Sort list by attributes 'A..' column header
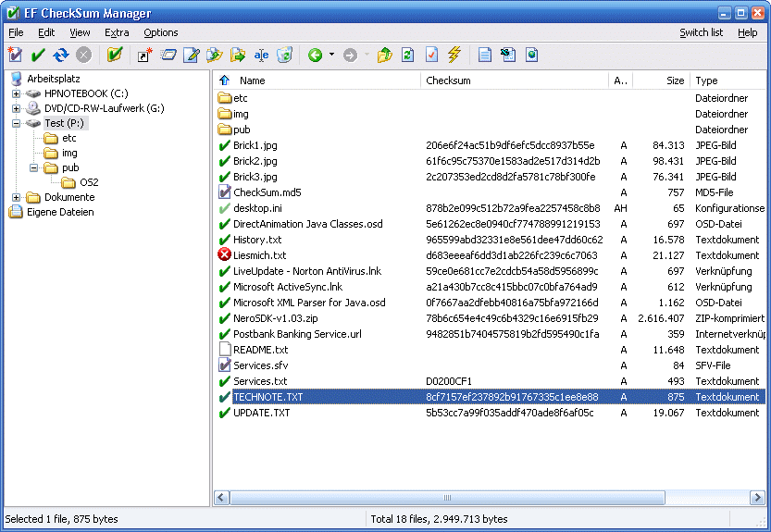The width and height of the screenshot is (771, 532). pyautogui.click(x=620, y=80)
